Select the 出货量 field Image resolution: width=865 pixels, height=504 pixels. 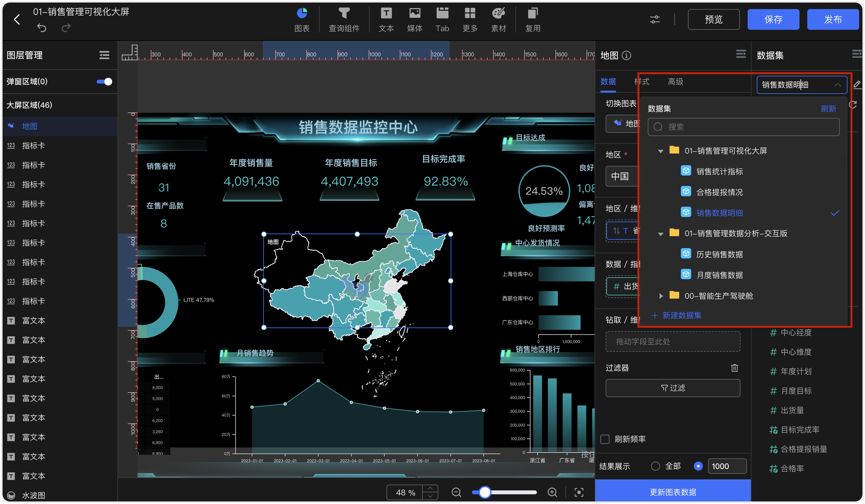tap(792, 410)
